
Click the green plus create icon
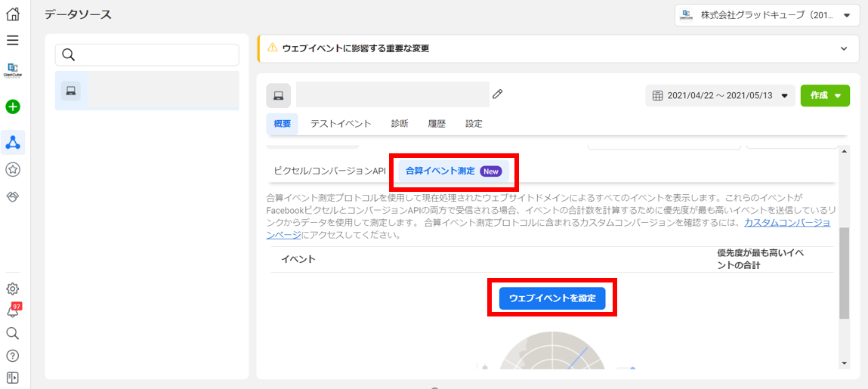13,107
